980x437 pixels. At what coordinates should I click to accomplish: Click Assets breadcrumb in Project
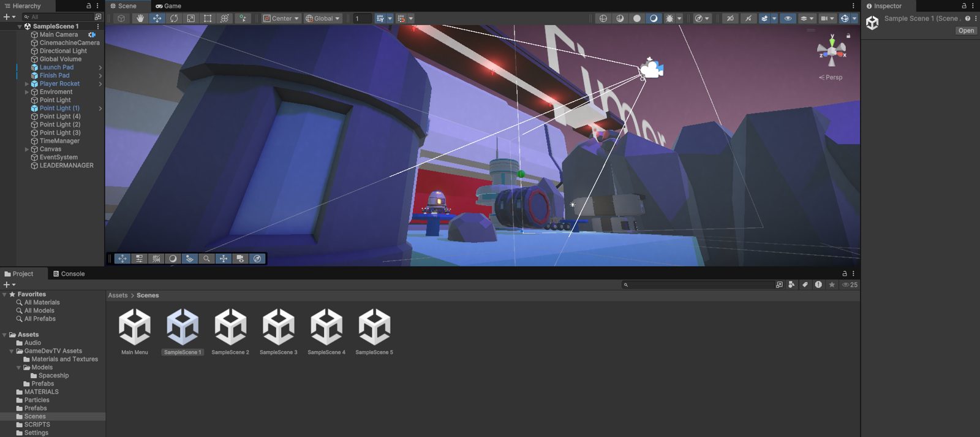tap(118, 295)
